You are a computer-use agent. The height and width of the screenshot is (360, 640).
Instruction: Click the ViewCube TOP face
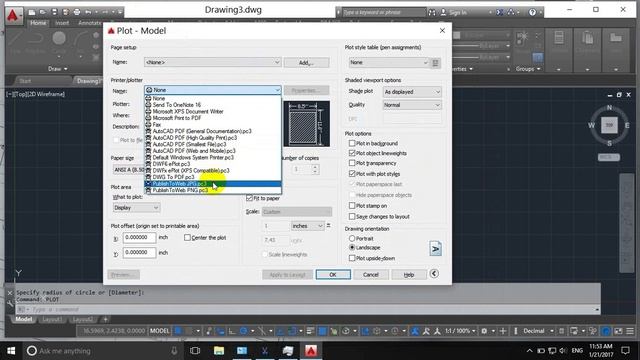609,125
